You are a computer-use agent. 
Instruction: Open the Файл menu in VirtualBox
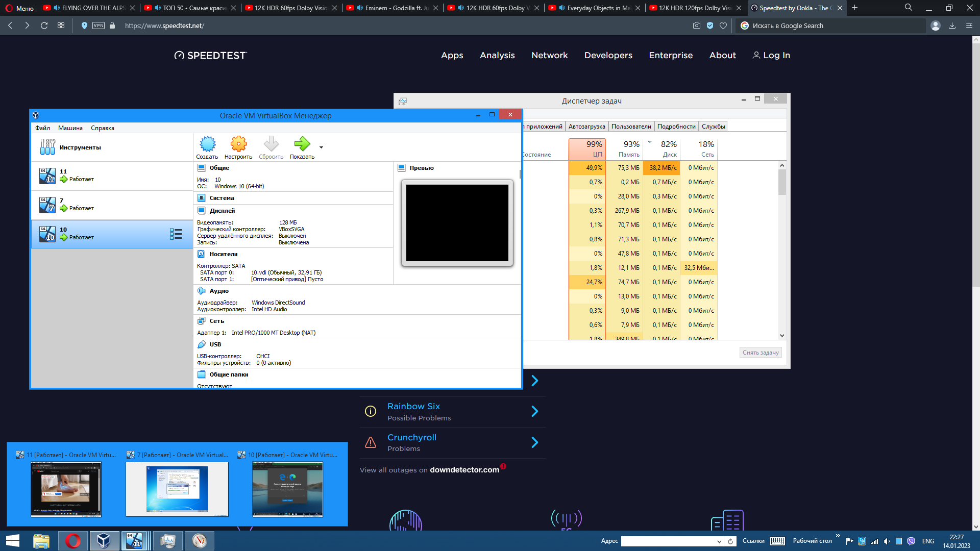pyautogui.click(x=42, y=128)
